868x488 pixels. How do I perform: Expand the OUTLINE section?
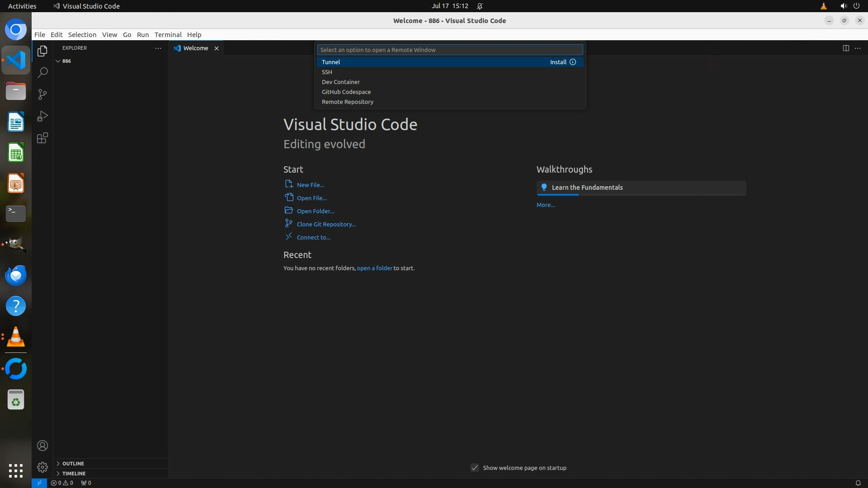(x=73, y=464)
